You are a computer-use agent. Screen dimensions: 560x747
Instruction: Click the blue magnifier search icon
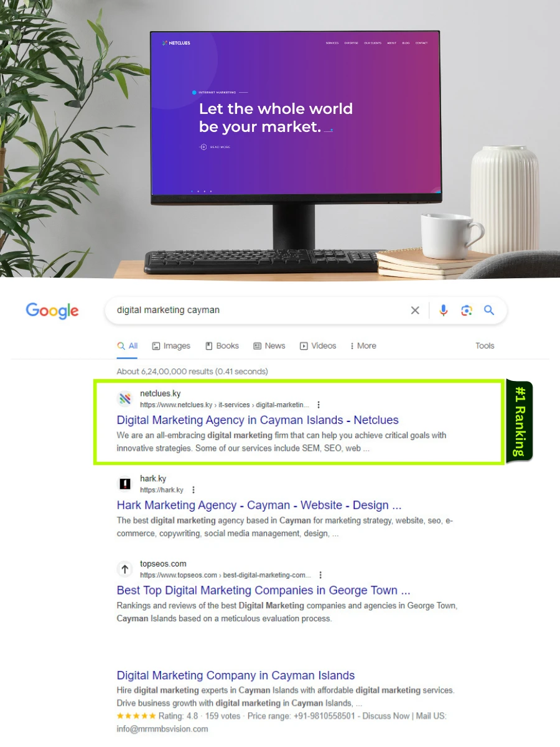coord(489,310)
